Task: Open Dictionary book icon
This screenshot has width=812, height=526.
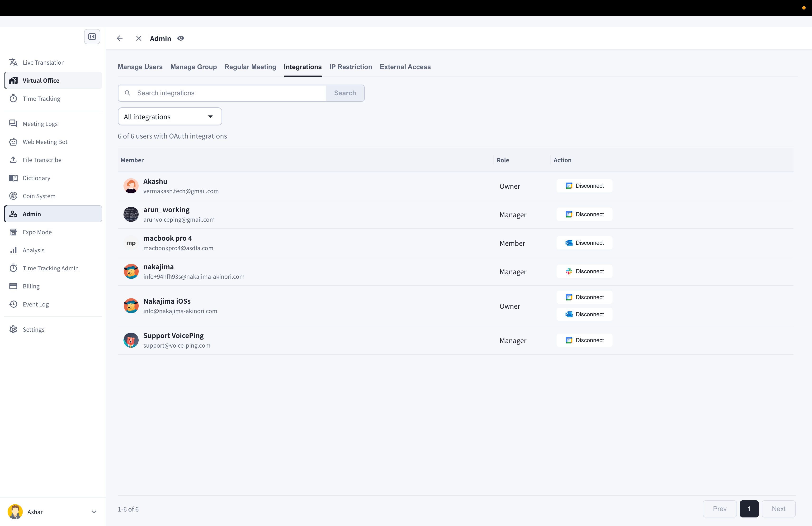Action: (x=13, y=178)
